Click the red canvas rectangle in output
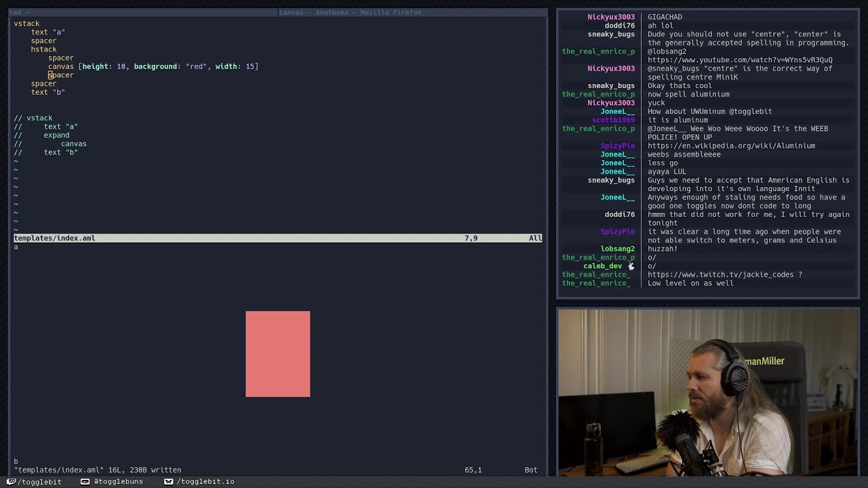The height and width of the screenshot is (488, 868). click(277, 354)
